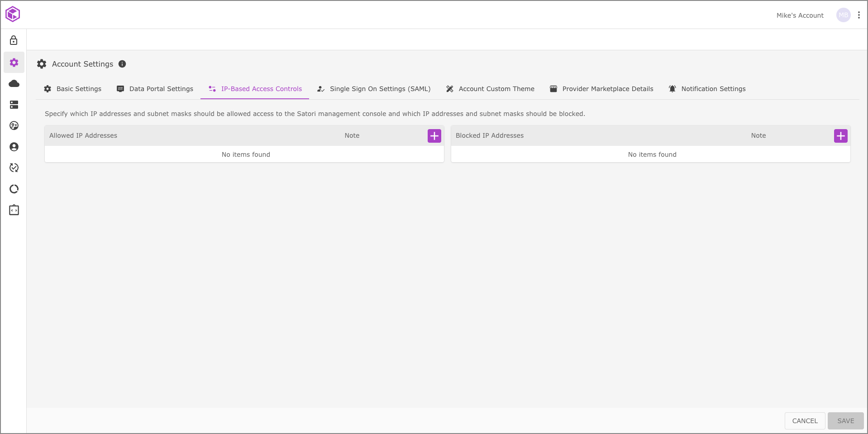
Task: Open the Single Sign On Settings tab
Action: (374, 89)
